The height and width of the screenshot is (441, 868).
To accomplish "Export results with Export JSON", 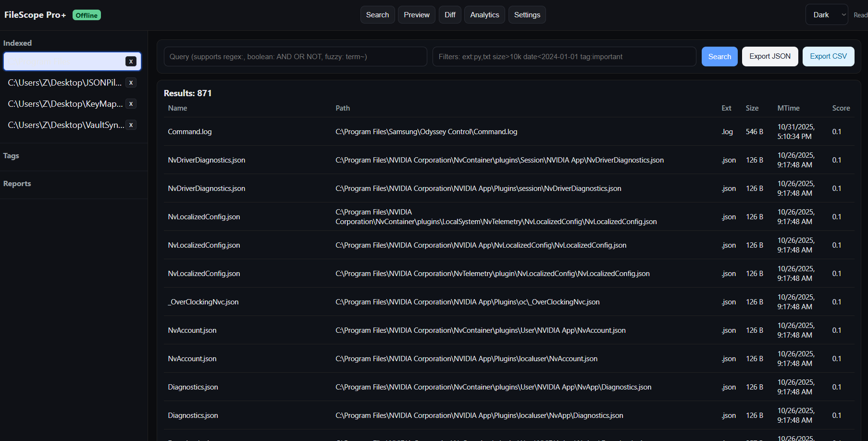I will [770, 57].
